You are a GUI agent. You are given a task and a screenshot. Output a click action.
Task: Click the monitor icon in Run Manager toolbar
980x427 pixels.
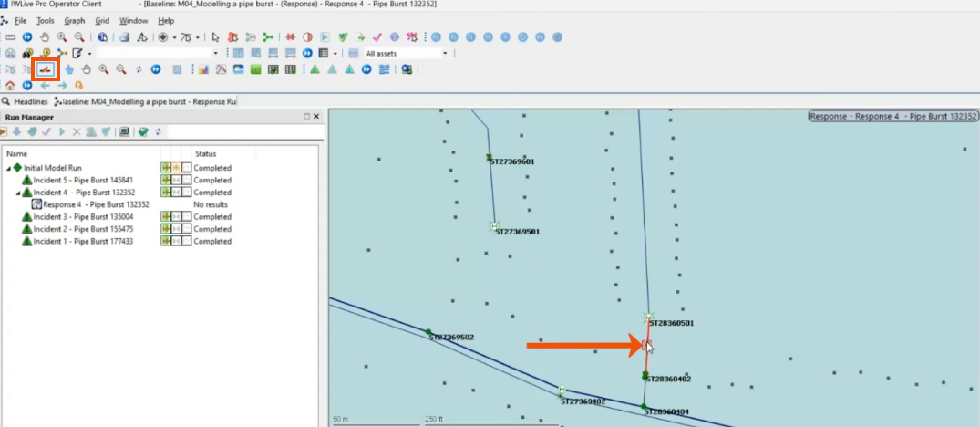pyautogui.click(x=124, y=132)
